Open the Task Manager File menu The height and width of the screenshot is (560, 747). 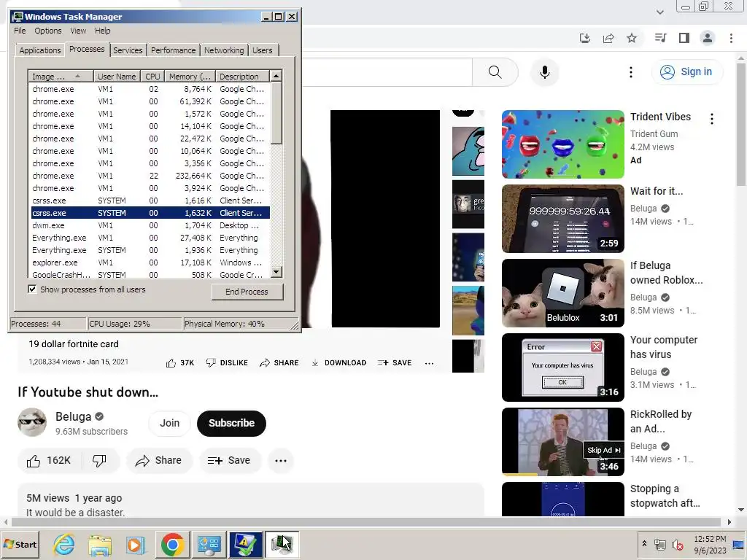tap(20, 31)
